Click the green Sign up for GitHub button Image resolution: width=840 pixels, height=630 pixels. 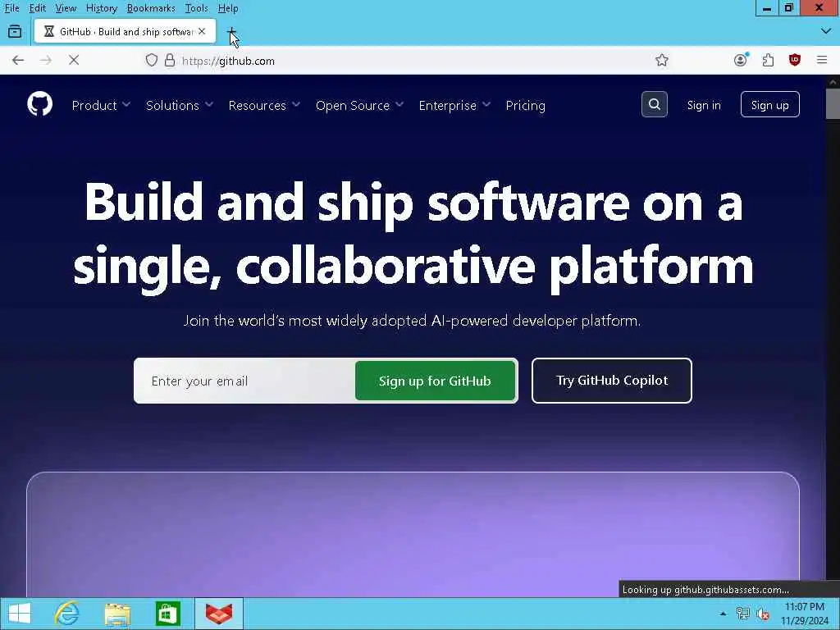(435, 381)
